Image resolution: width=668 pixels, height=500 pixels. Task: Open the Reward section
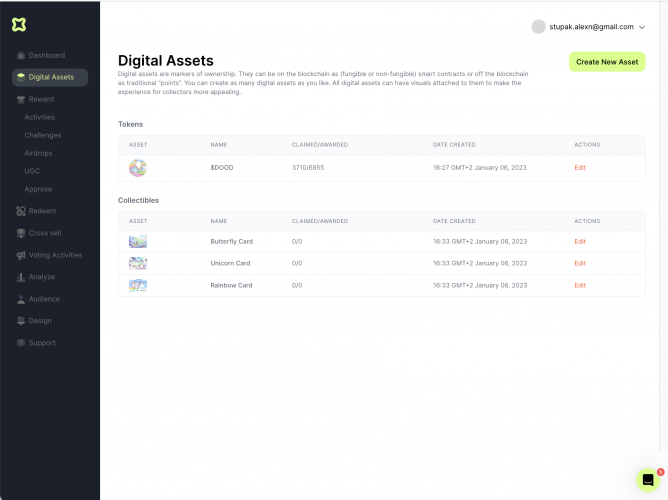pos(41,99)
